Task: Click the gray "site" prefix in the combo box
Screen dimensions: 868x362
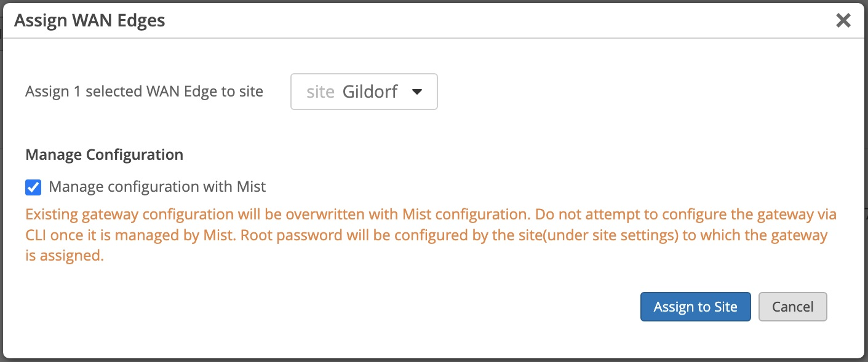Action: [320, 92]
